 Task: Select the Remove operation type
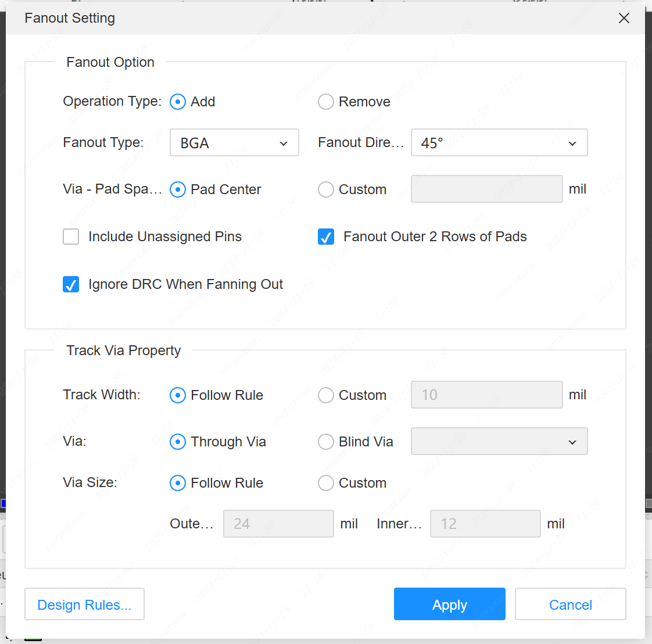tap(326, 102)
